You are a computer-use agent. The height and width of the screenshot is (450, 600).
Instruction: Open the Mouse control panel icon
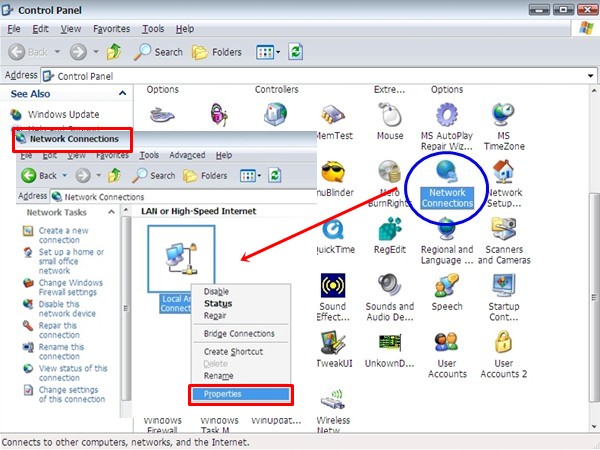390,122
